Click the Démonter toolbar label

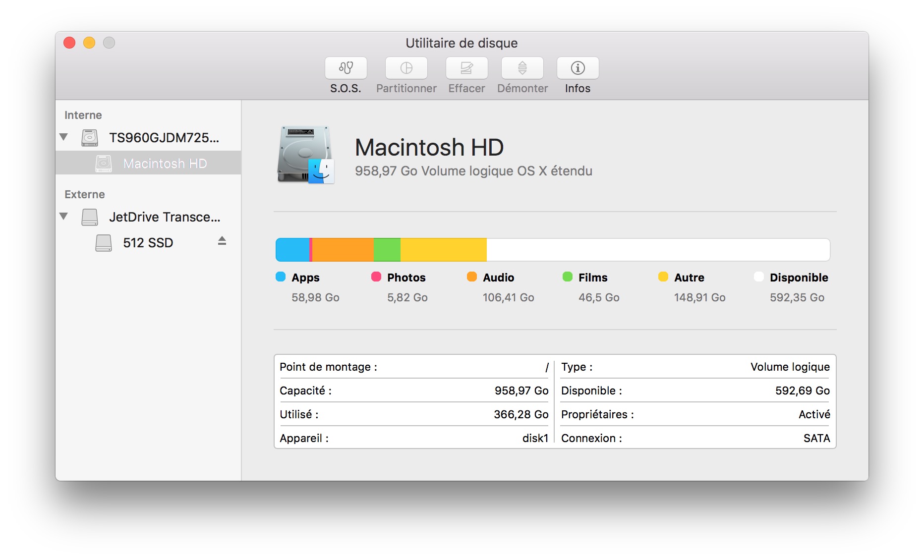tap(522, 88)
